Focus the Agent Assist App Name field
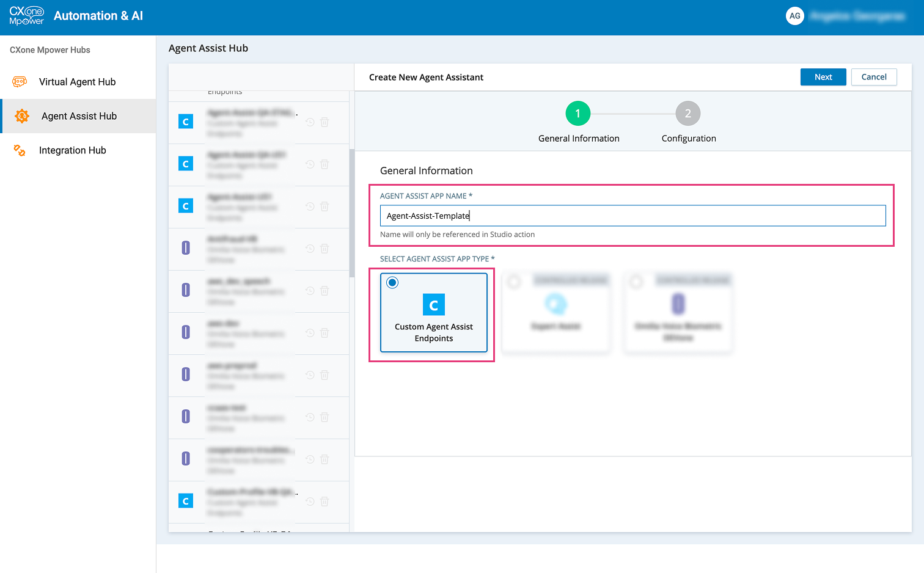Viewport: 924px width, 573px height. tap(632, 216)
